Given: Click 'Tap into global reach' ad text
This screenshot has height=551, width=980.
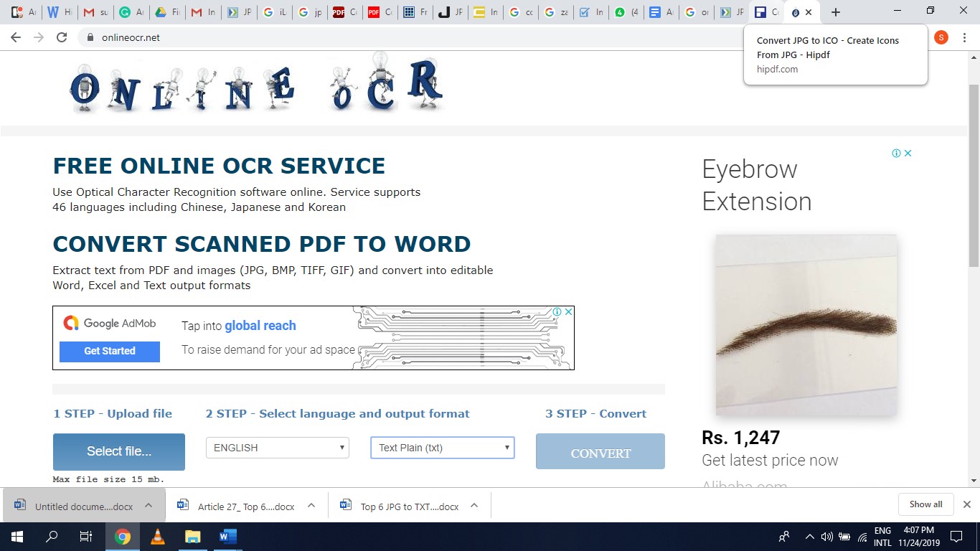Looking at the screenshot, I should click(239, 326).
